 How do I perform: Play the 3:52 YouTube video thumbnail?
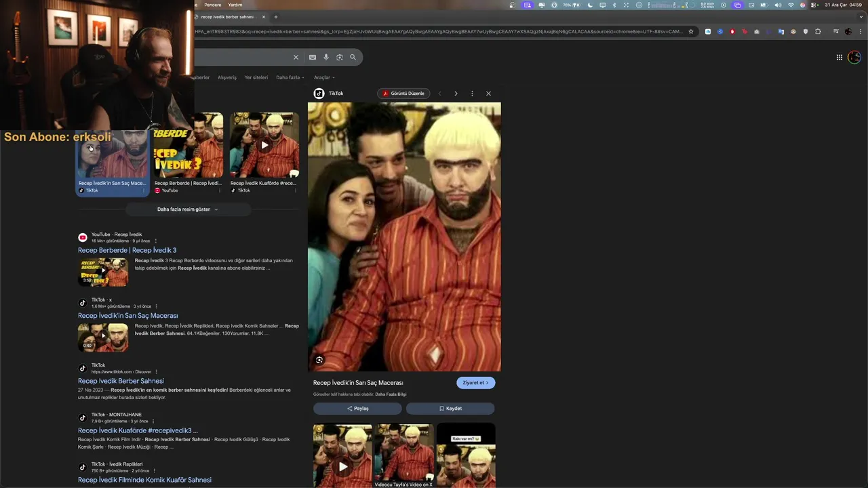(103, 271)
